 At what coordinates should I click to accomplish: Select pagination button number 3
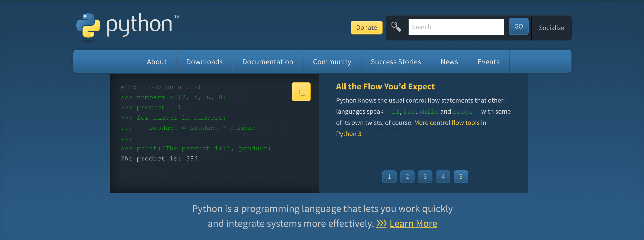click(x=425, y=177)
